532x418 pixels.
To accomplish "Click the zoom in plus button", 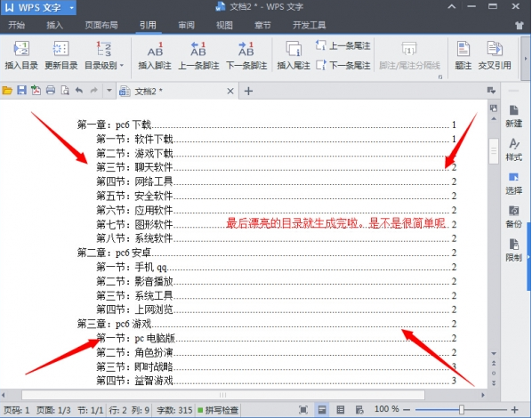I will pos(515,410).
